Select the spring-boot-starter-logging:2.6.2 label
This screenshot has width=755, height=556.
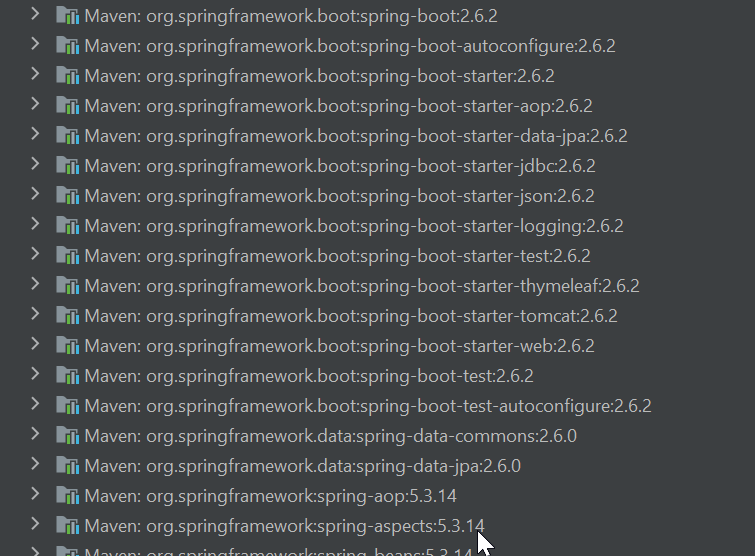point(354,226)
